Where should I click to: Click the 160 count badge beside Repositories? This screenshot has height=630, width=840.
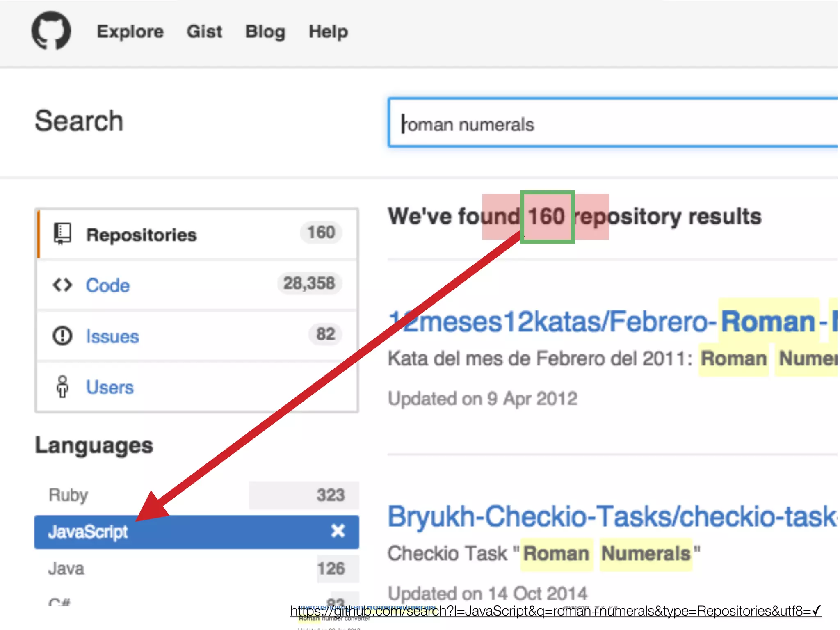tap(321, 233)
